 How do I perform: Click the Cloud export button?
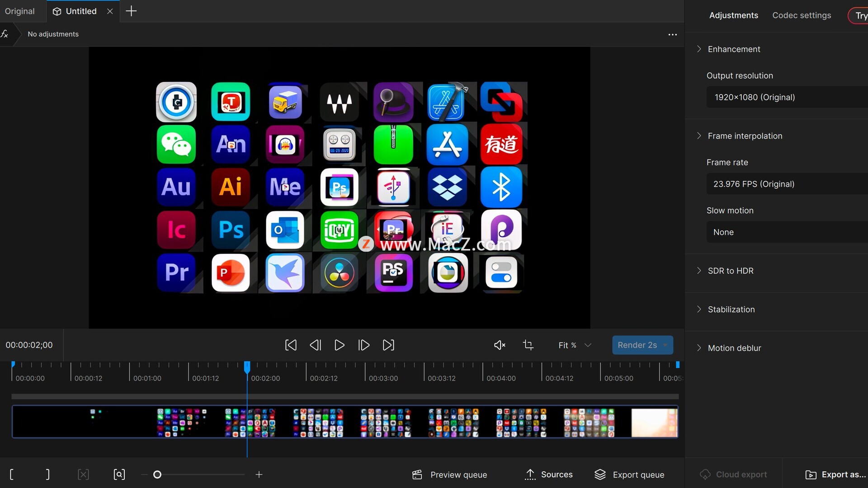pos(733,474)
